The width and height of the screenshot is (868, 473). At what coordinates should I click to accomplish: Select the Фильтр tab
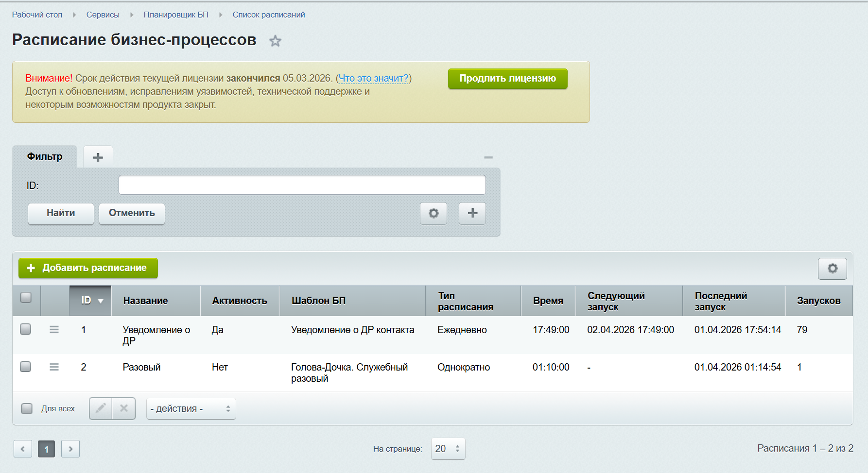45,156
